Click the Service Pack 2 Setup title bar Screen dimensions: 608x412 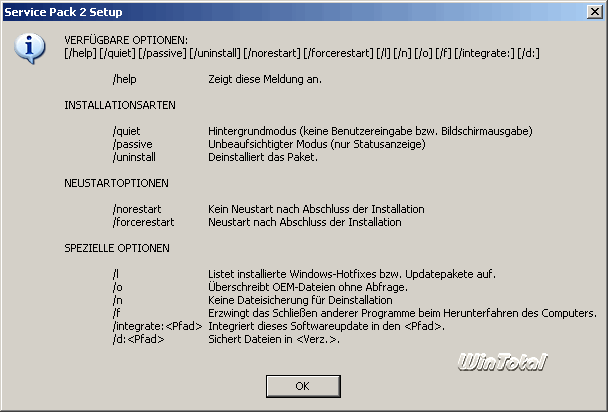click(x=295, y=12)
